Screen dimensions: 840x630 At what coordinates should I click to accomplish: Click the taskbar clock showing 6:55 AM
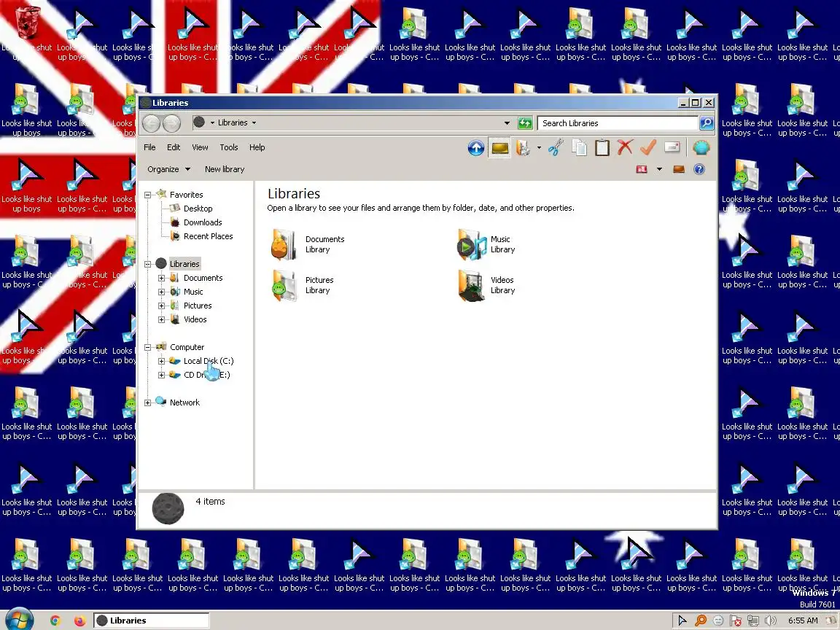click(x=803, y=621)
